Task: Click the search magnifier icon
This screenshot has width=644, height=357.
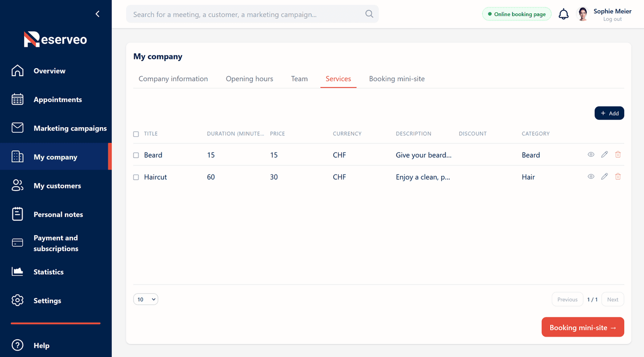Action: [x=369, y=14]
